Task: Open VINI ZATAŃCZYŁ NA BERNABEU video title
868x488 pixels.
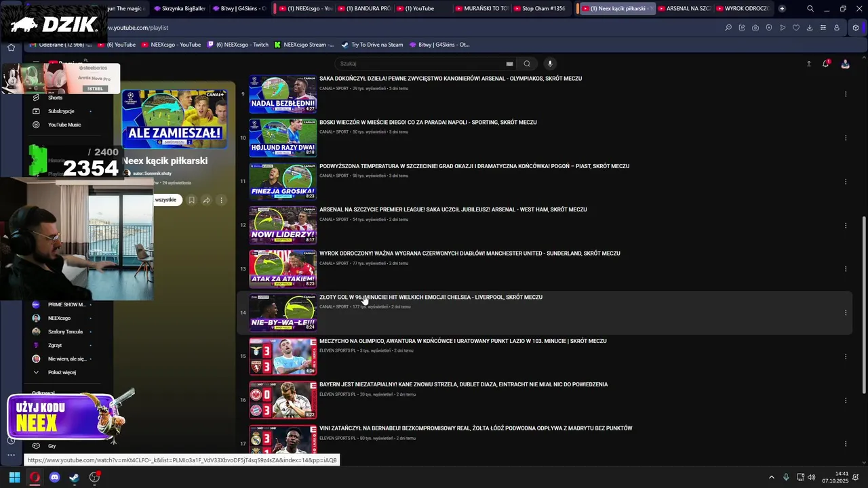Action: coord(475,428)
